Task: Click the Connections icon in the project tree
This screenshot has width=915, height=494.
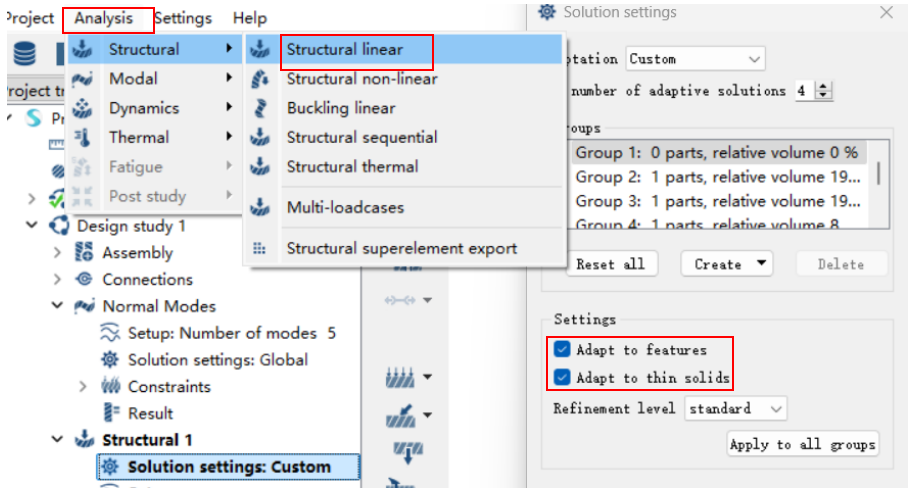Action: (x=84, y=279)
